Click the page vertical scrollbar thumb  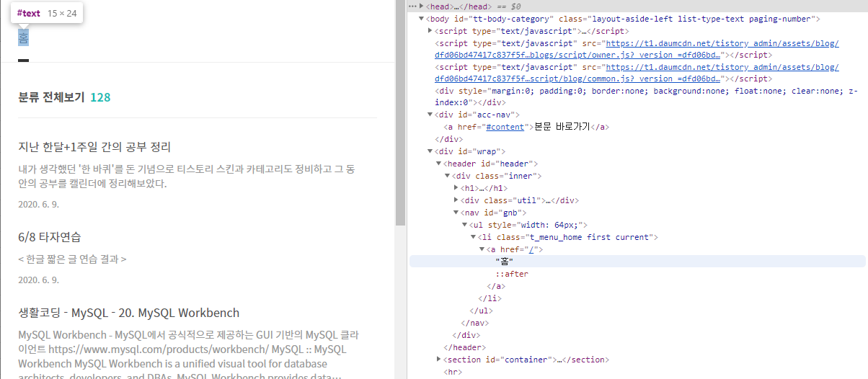click(x=400, y=112)
